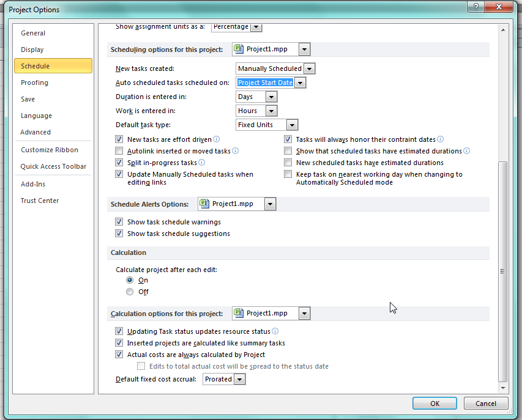The width and height of the screenshot is (522, 420).
Task: Go to the Customize Ribbon section
Action: 50,150
